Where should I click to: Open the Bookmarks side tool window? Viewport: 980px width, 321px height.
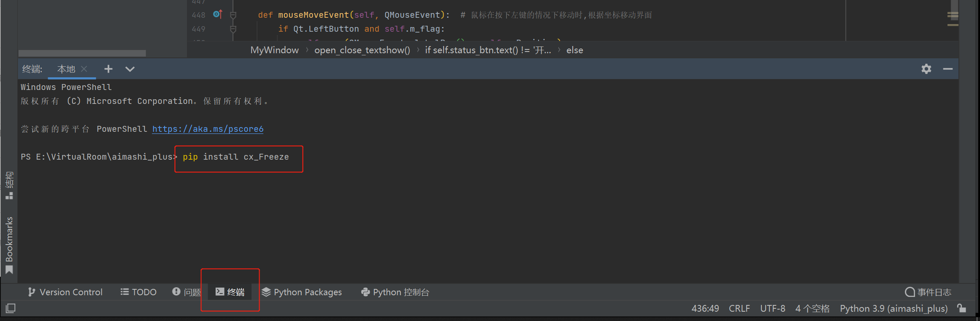[x=9, y=245]
